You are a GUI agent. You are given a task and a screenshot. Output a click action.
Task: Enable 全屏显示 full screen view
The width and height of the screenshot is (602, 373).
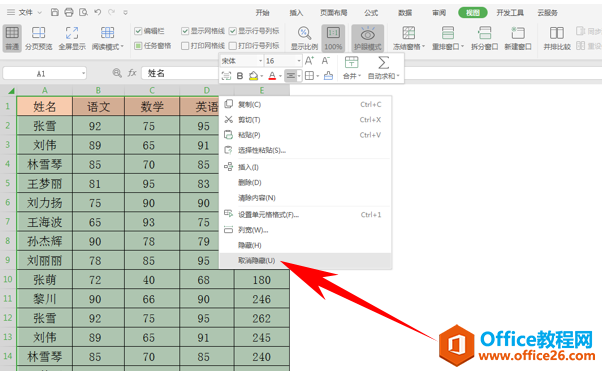coord(72,38)
